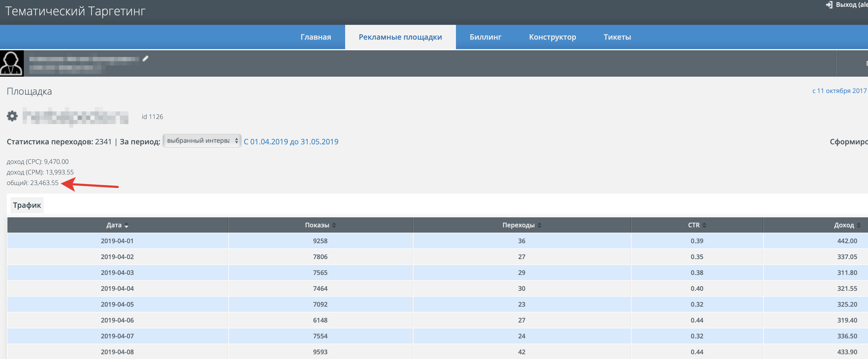Sort table by Доход column arrows
This screenshot has width=868, height=359.
858,225
